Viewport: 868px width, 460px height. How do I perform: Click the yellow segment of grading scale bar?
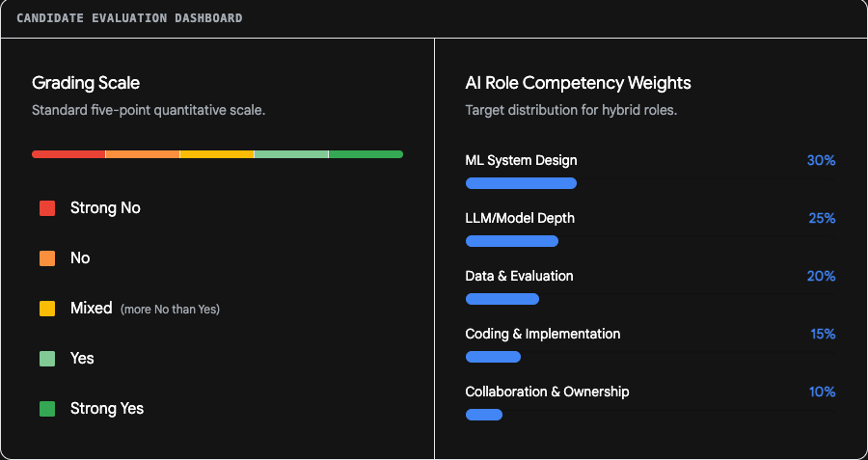217,154
